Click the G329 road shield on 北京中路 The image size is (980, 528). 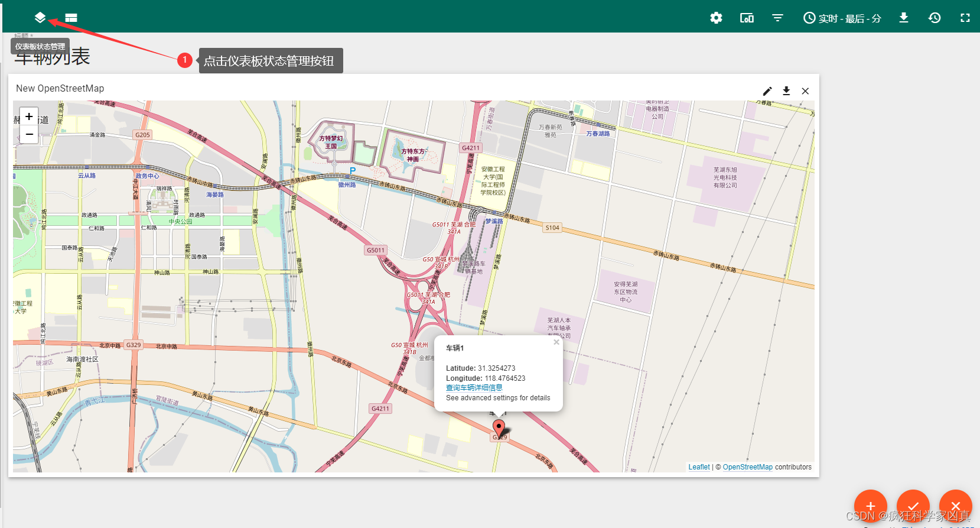pos(134,345)
